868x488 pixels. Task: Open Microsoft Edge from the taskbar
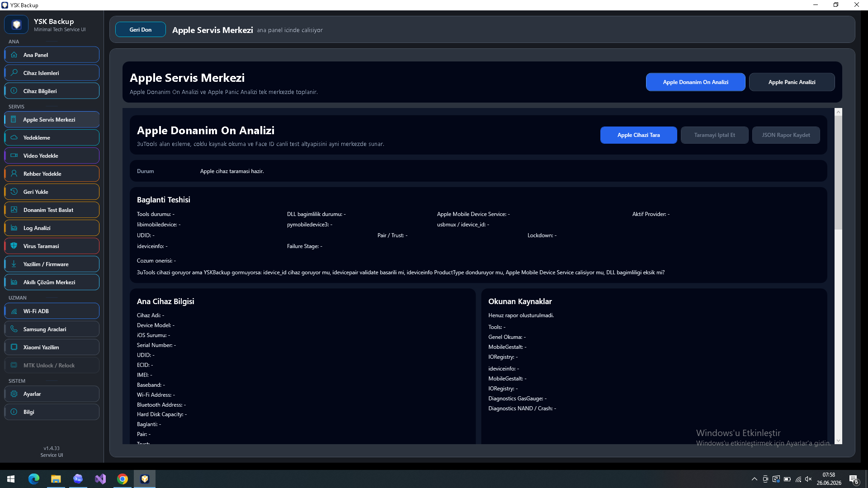pyautogui.click(x=34, y=479)
